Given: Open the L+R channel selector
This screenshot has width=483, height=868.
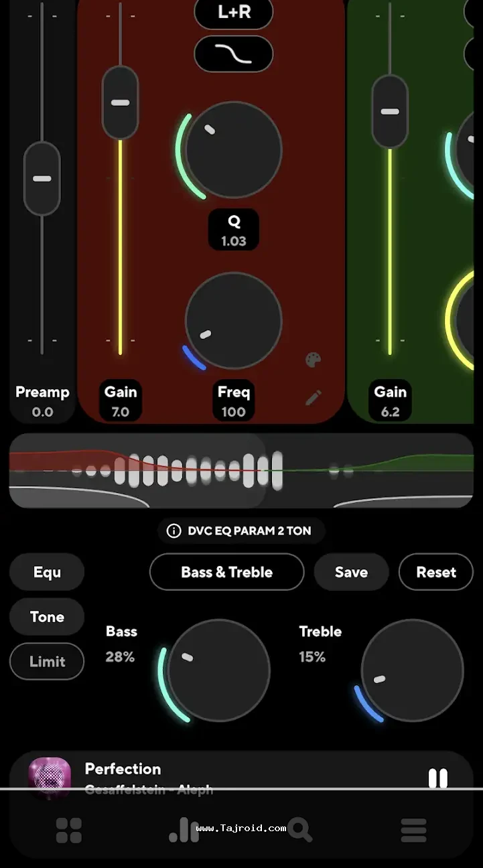Looking at the screenshot, I should (234, 13).
